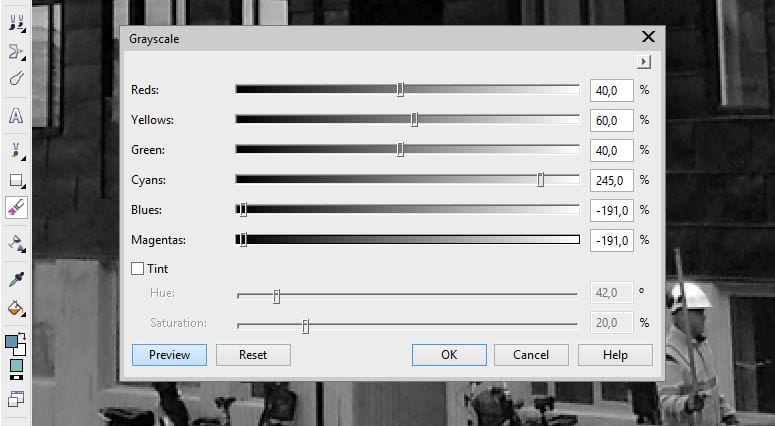Click the Reds percentage input field
This screenshot has width=775, height=426.
(x=611, y=90)
